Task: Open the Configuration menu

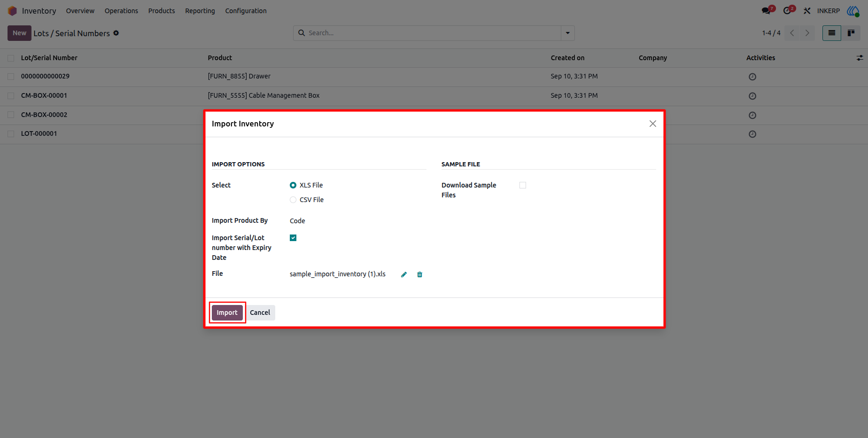Action: (x=246, y=11)
